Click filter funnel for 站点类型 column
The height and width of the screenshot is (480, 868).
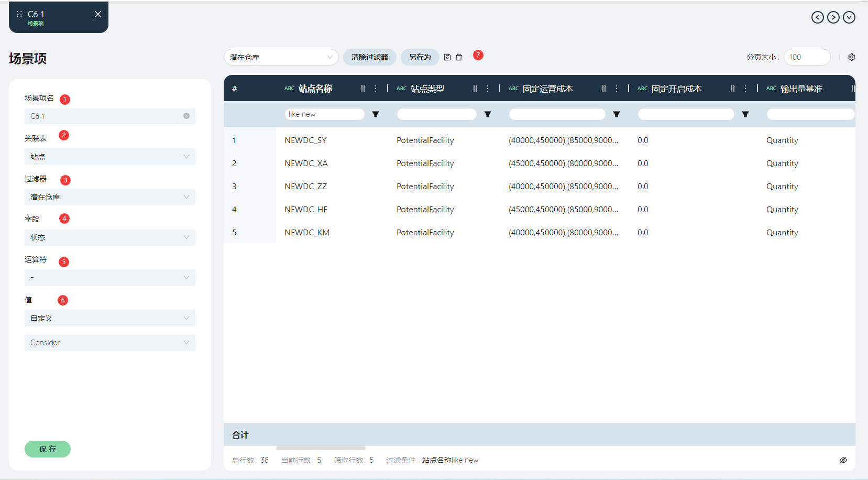488,114
